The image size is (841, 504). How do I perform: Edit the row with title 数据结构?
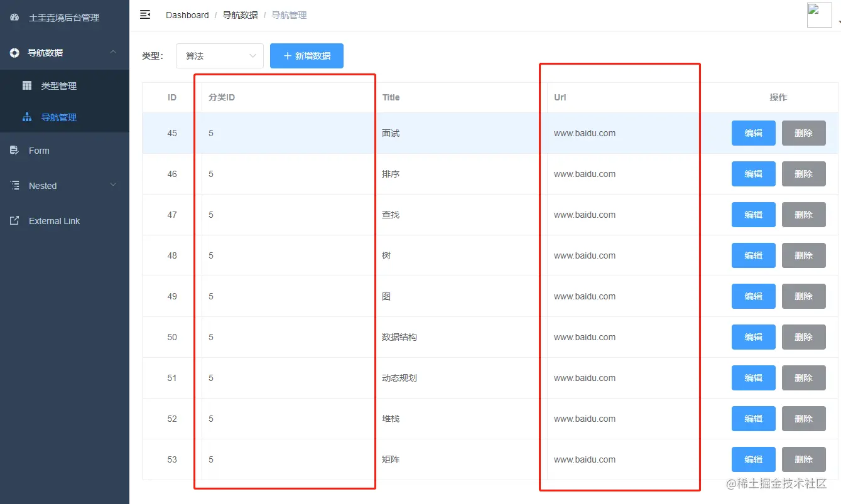[754, 337]
